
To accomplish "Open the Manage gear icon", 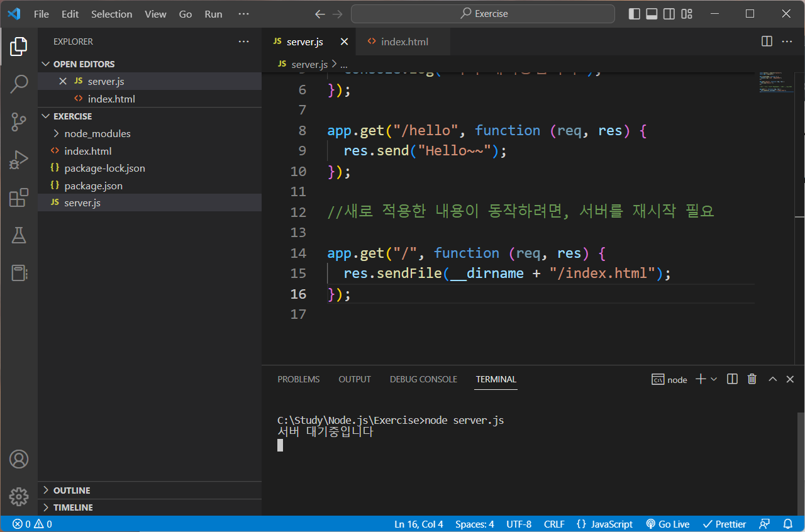I will click(x=19, y=496).
